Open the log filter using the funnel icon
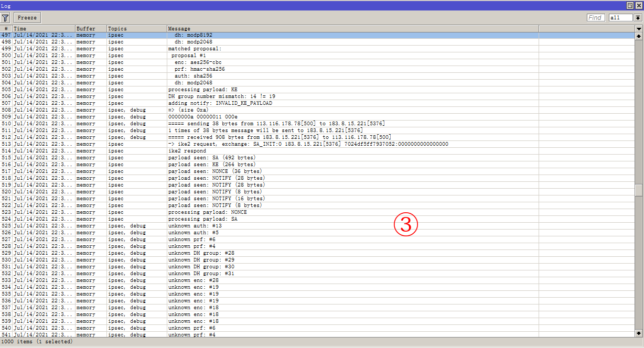Image resolution: width=644 pixels, height=348 pixels. [5, 17]
